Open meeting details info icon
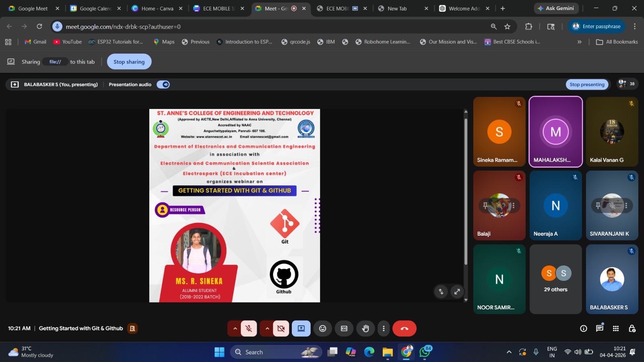This screenshot has height=362, width=644. [584, 329]
